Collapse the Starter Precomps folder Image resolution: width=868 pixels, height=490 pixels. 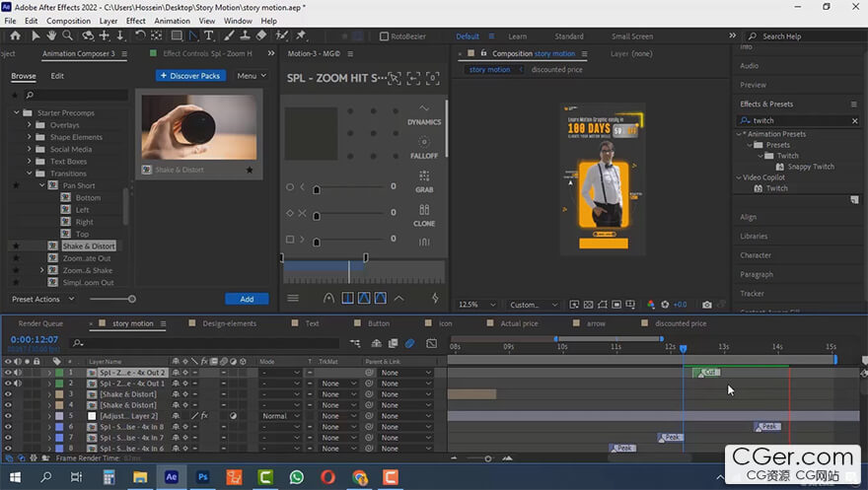pos(17,112)
